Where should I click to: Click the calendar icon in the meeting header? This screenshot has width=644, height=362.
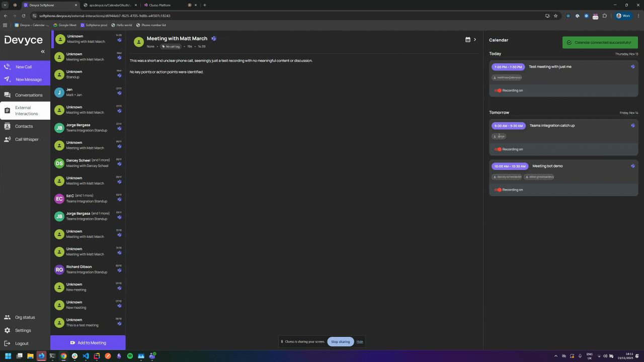point(468,39)
